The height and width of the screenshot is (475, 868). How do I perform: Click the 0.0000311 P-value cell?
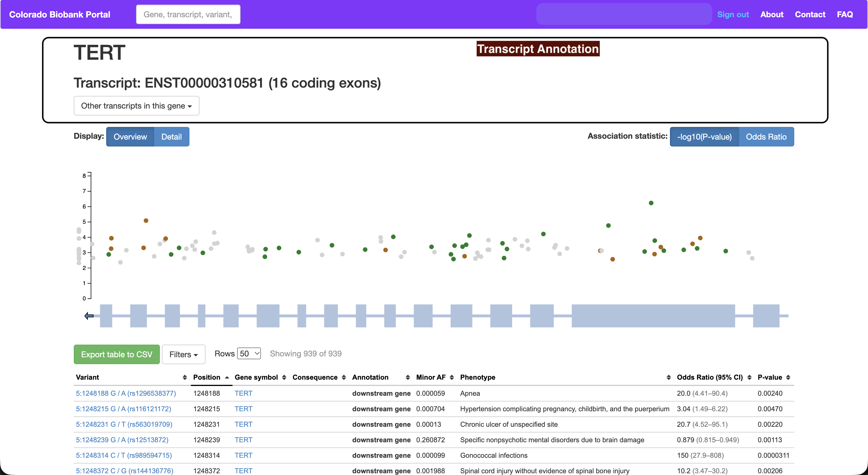[773, 455]
